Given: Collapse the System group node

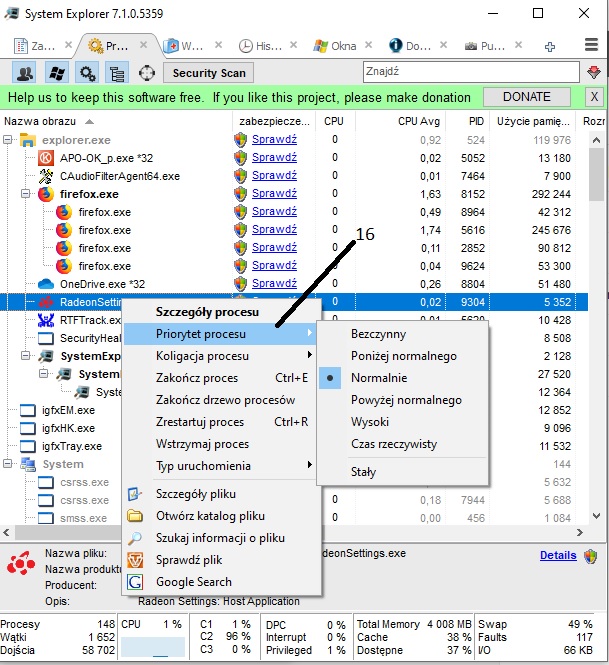Looking at the screenshot, I should [7, 464].
